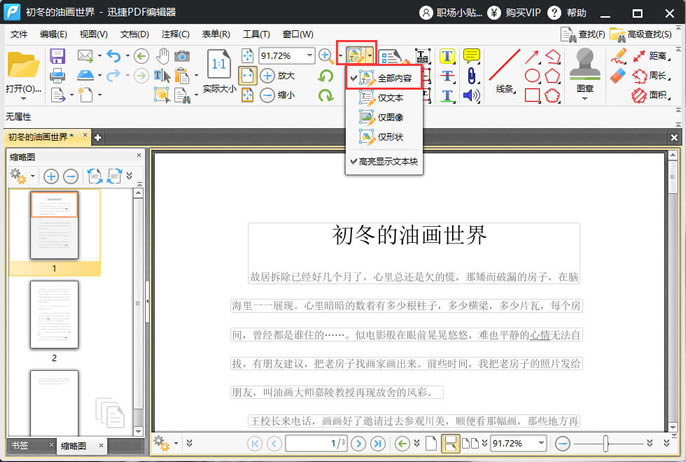Open the zoom percentage dropdown in toolbar

pyautogui.click(x=310, y=56)
